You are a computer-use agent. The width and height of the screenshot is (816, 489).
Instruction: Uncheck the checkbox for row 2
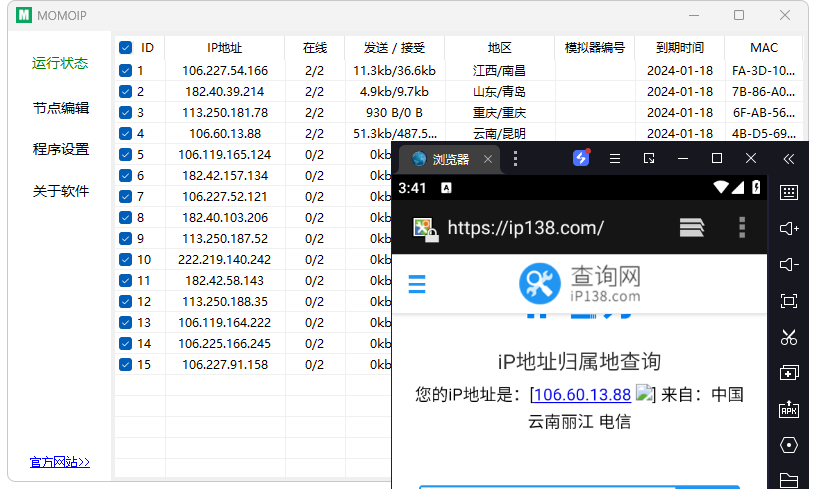pyautogui.click(x=125, y=92)
